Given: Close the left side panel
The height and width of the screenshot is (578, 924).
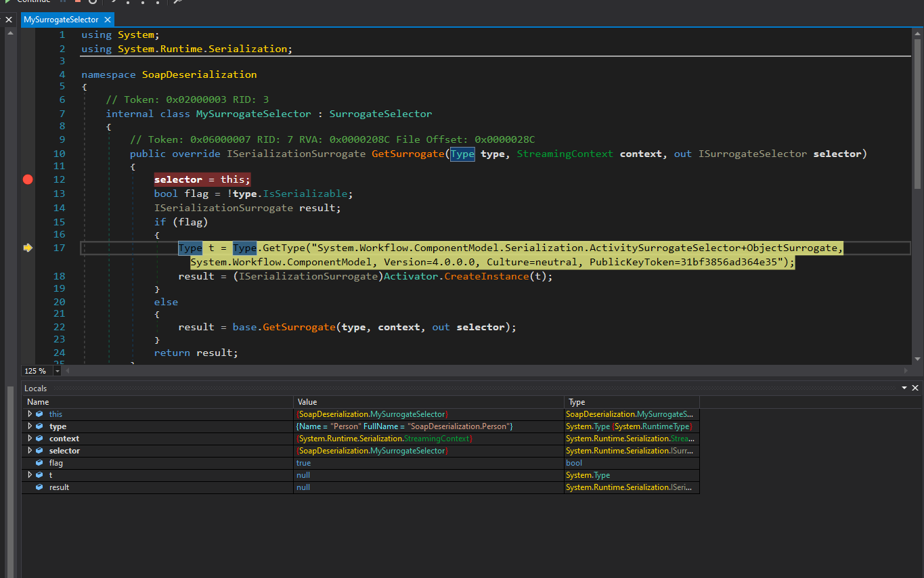Looking at the screenshot, I should tap(9, 20).
